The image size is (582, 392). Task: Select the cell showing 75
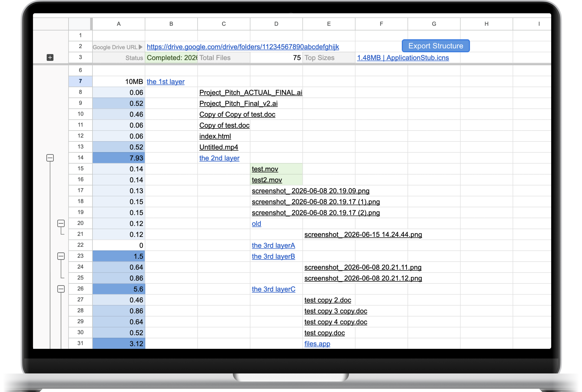point(276,58)
